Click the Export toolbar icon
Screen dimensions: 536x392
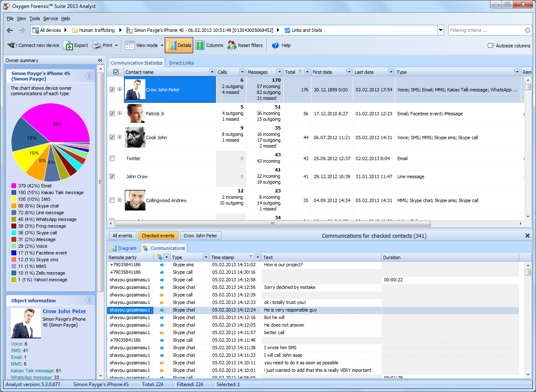point(68,45)
